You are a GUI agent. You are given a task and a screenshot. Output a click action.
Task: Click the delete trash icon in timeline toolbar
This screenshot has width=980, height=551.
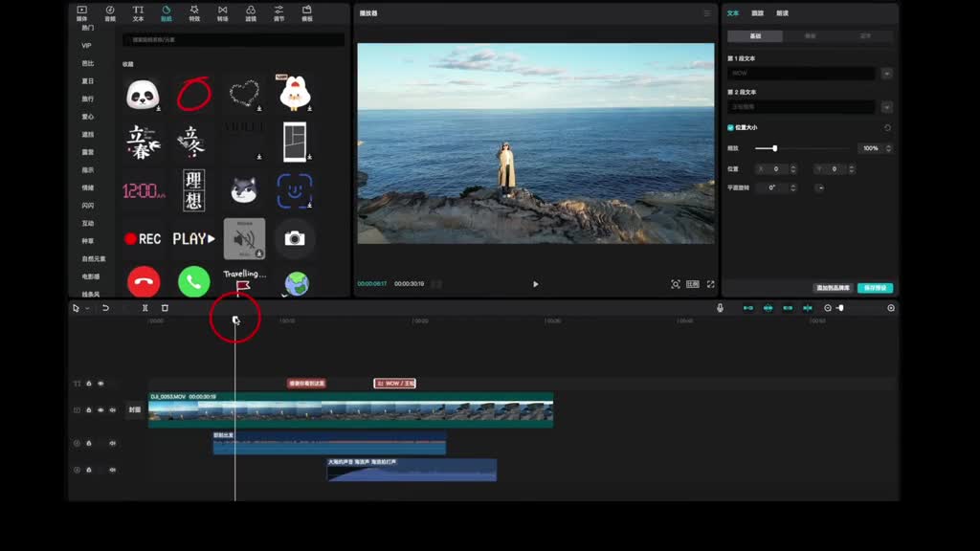click(165, 308)
